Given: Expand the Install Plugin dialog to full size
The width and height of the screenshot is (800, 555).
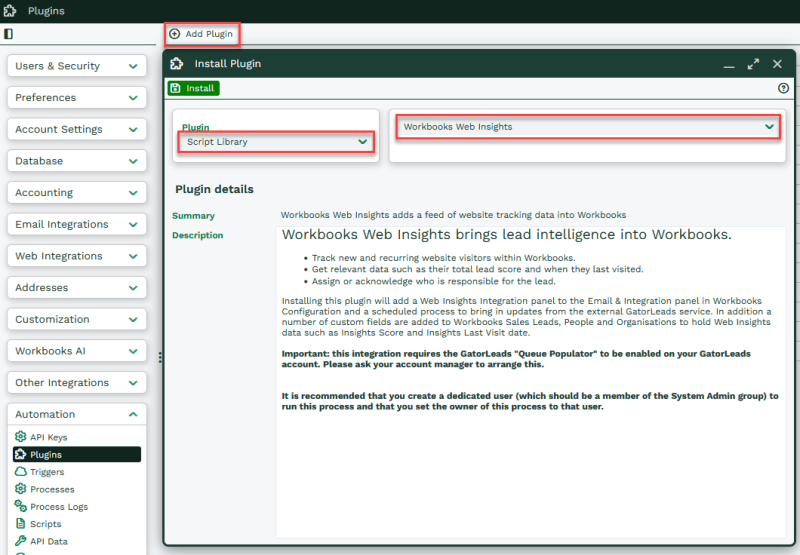Looking at the screenshot, I should pos(753,64).
